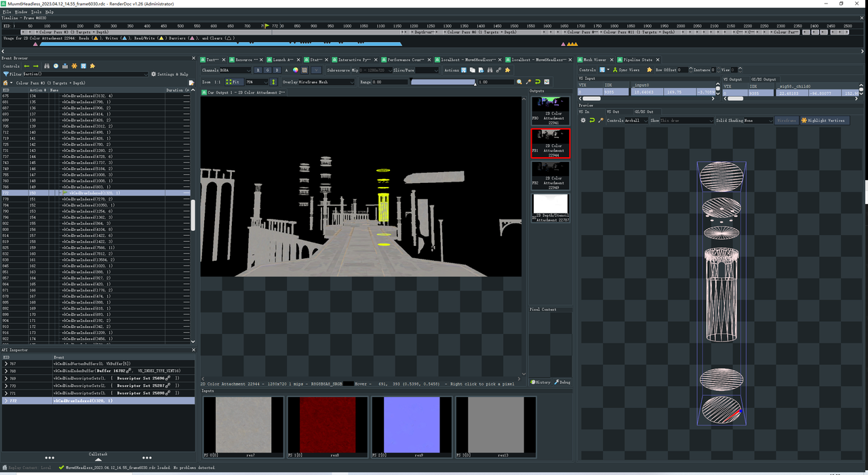The height and width of the screenshot is (475, 868).
Task: Toggle Highlight Vertices in Mesh Viewer
Action: 824,121
